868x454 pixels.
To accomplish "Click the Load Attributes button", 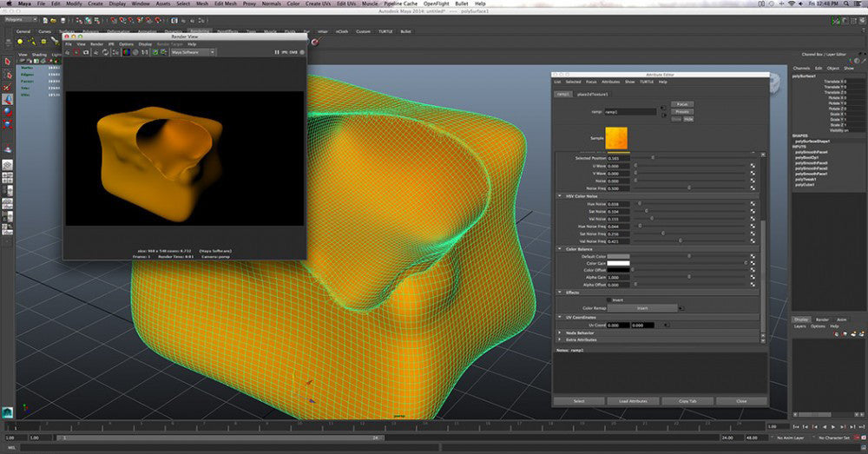I will (633, 401).
